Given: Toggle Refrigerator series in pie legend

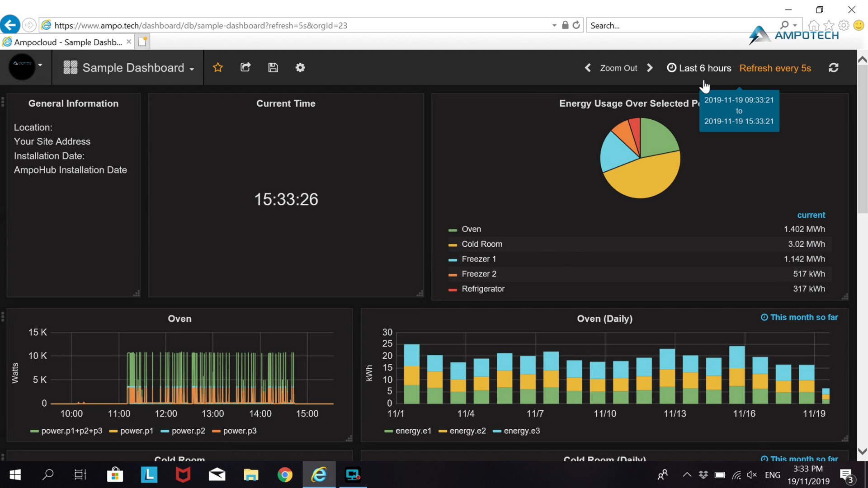Looking at the screenshot, I should click(x=483, y=289).
